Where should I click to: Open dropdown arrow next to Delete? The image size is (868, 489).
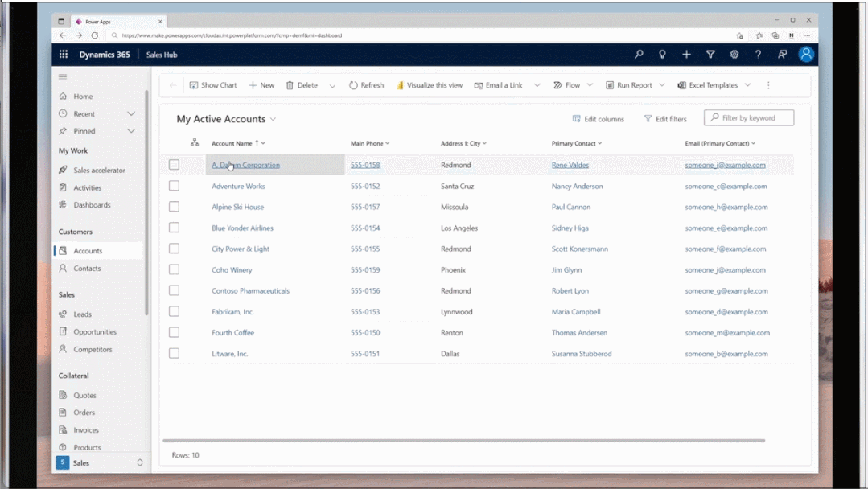[332, 85]
